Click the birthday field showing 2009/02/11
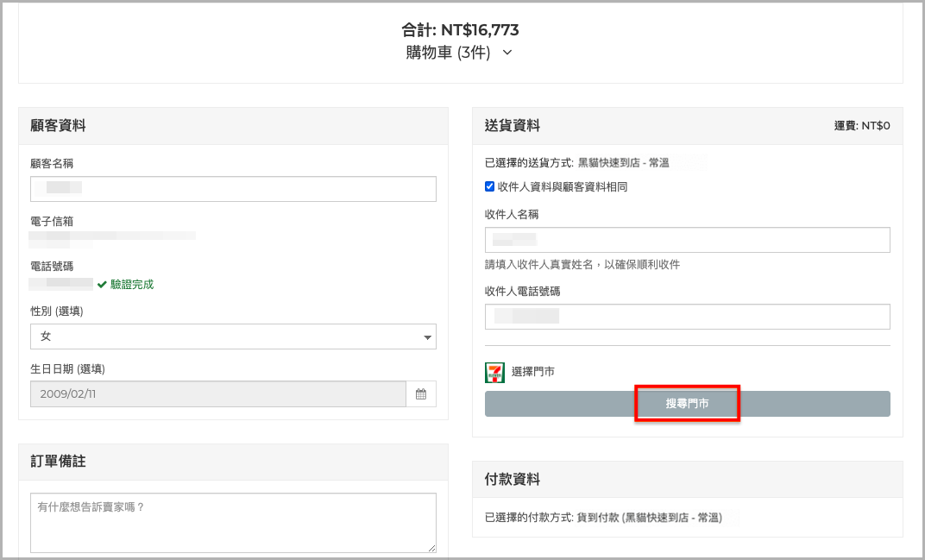Screen dimensions: 925x560 click(218, 394)
